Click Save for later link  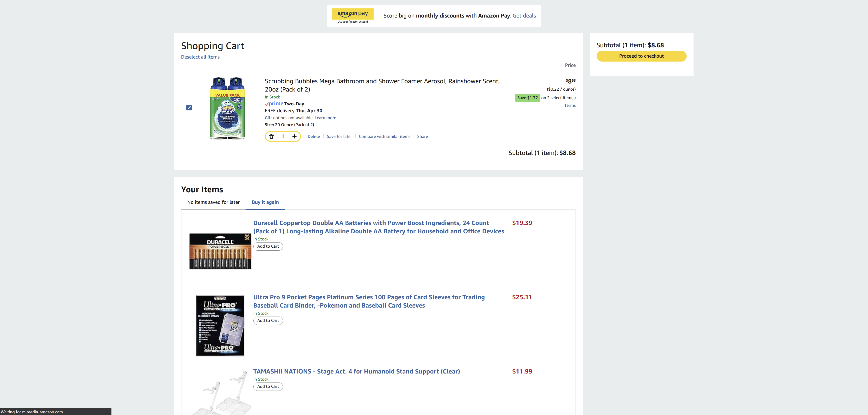(339, 136)
